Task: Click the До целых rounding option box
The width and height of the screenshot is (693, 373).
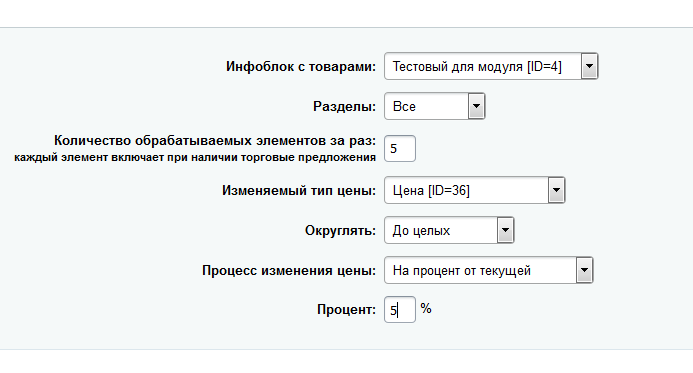Action: click(x=449, y=230)
